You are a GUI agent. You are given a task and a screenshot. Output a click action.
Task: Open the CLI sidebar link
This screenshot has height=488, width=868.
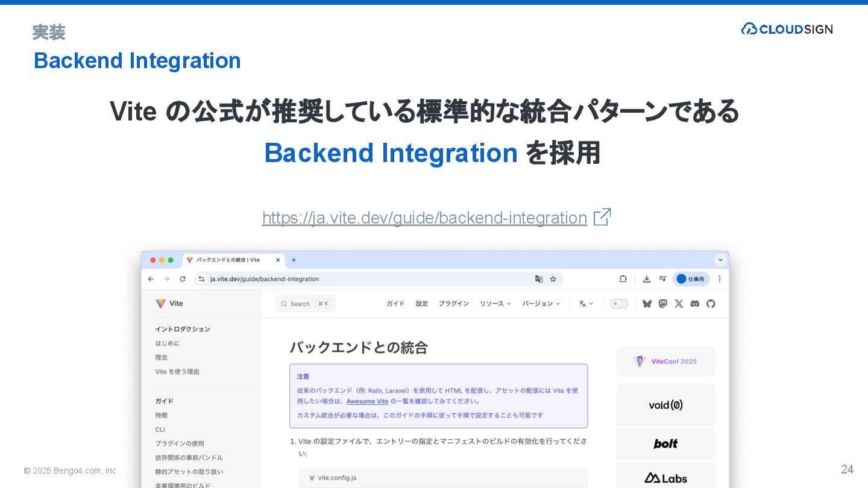coord(160,430)
